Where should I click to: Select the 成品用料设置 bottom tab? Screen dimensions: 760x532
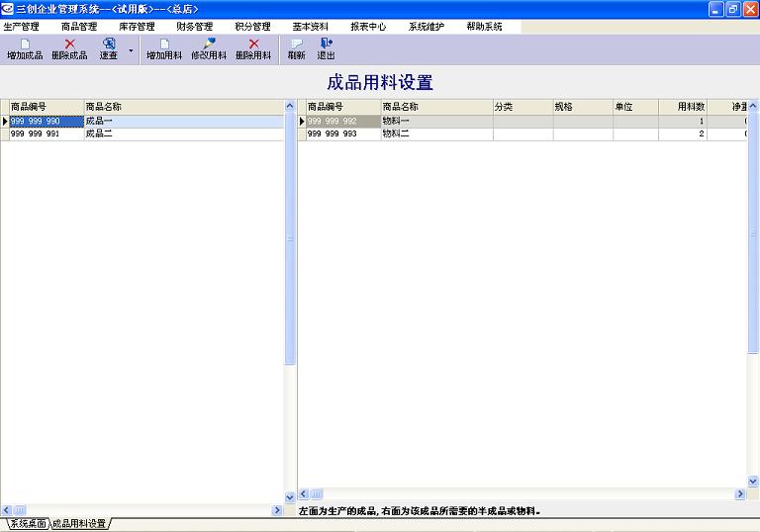pos(79,523)
